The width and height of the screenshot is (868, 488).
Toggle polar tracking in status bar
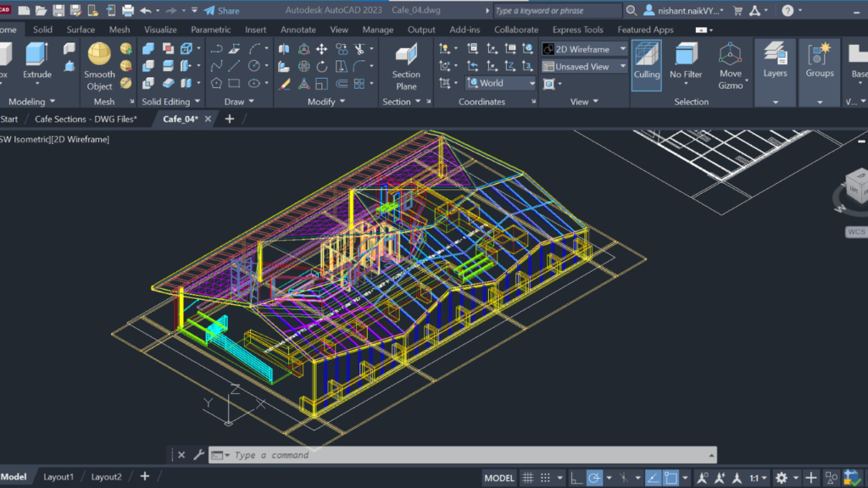pos(595,478)
